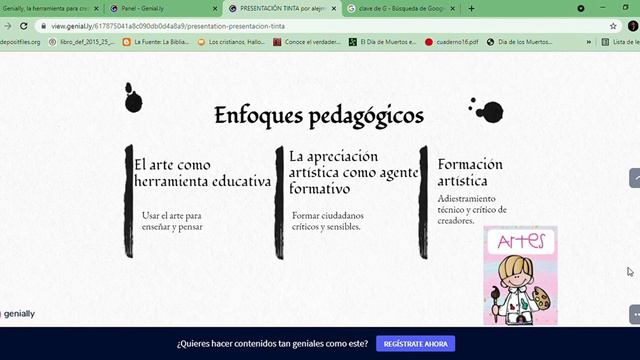Screen dimensions: 640x360
Task: Open the Panel - Genial.ly tab
Action: (x=163, y=8)
